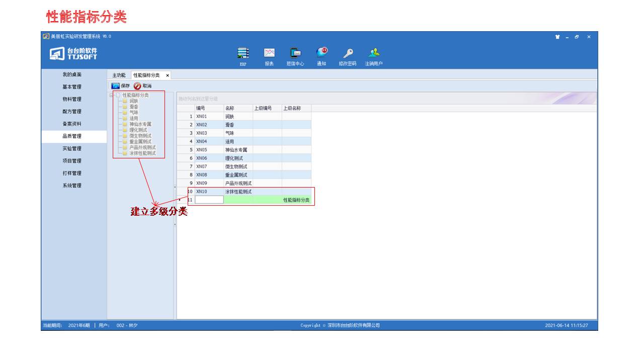Click the date and time in status bar
644x362 pixels.
pos(567,325)
